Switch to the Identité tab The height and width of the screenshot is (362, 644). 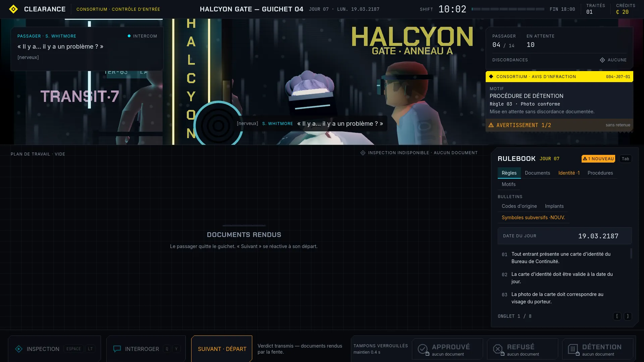(569, 173)
